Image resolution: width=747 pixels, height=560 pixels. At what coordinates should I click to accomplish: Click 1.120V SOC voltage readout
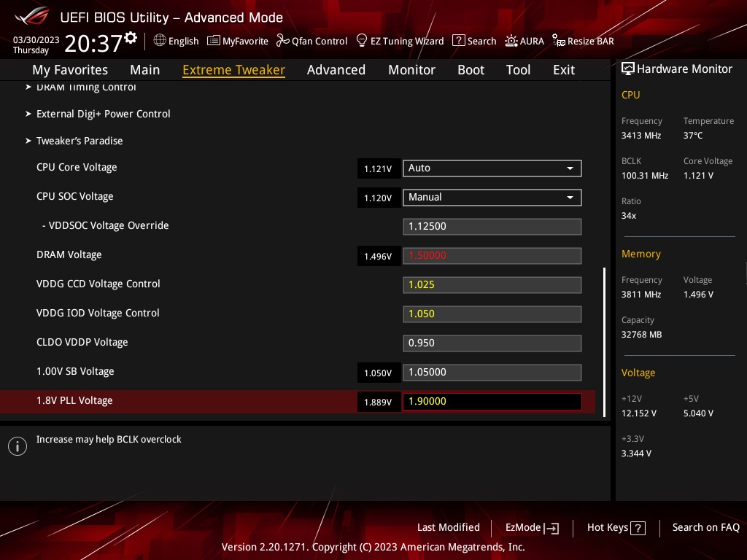click(379, 198)
